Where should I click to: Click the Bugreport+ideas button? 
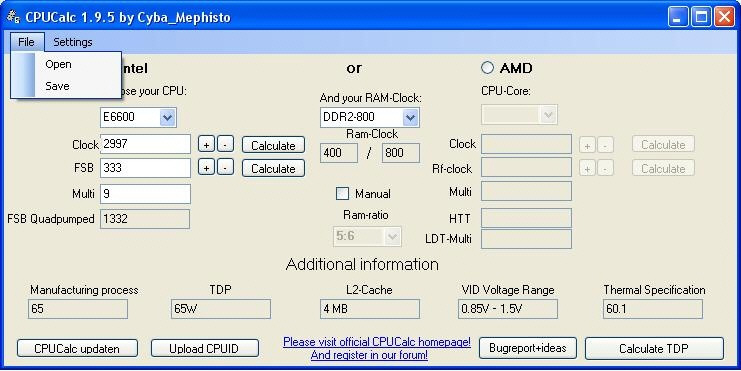[527, 348]
